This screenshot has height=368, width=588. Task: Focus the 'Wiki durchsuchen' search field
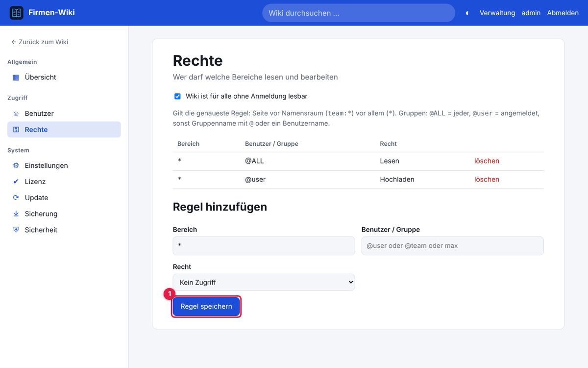coord(359,13)
